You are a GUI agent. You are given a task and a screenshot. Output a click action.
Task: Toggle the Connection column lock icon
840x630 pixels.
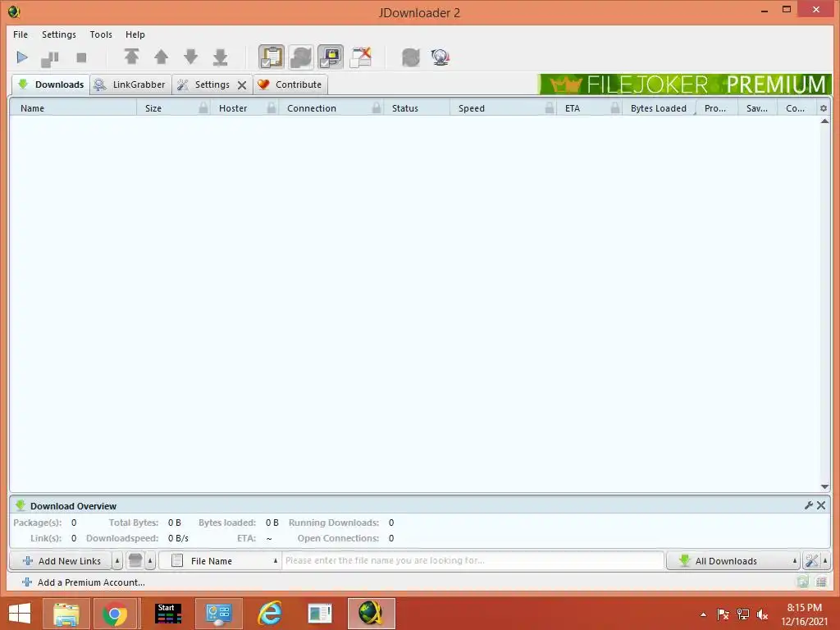pos(377,108)
